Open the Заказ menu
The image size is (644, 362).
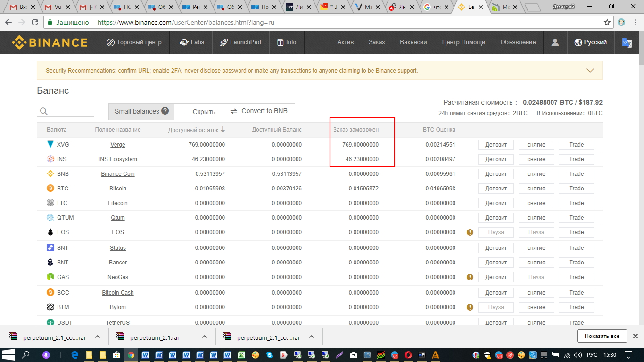pos(377,42)
